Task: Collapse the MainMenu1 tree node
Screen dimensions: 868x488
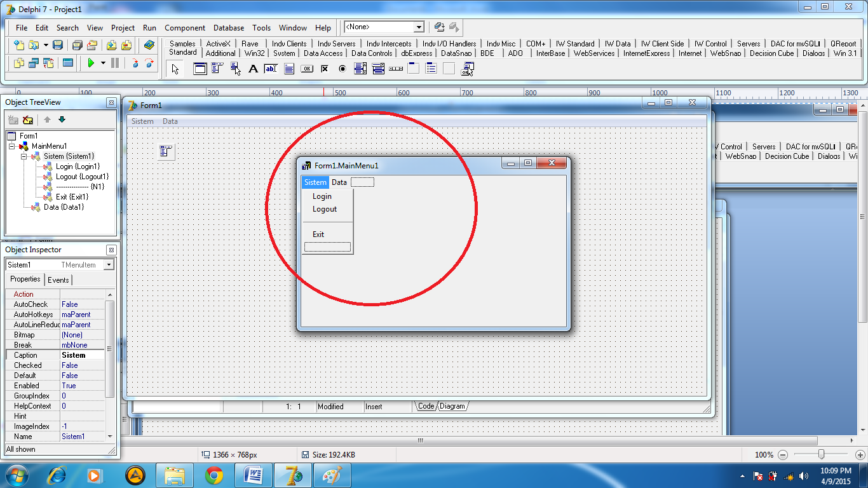Action: (x=12, y=146)
